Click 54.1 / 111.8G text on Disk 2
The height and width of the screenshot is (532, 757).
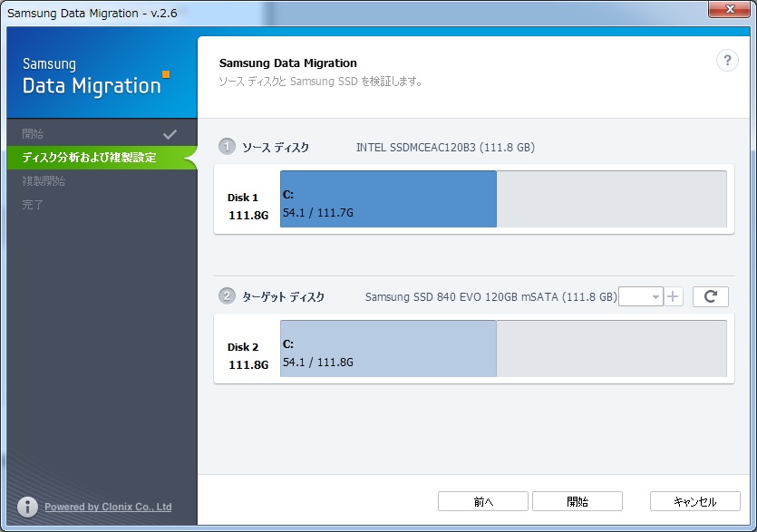[x=317, y=363]
